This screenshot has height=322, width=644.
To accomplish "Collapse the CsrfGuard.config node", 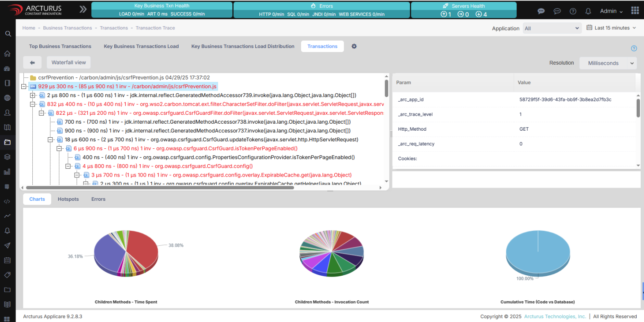I will point(68,166).
